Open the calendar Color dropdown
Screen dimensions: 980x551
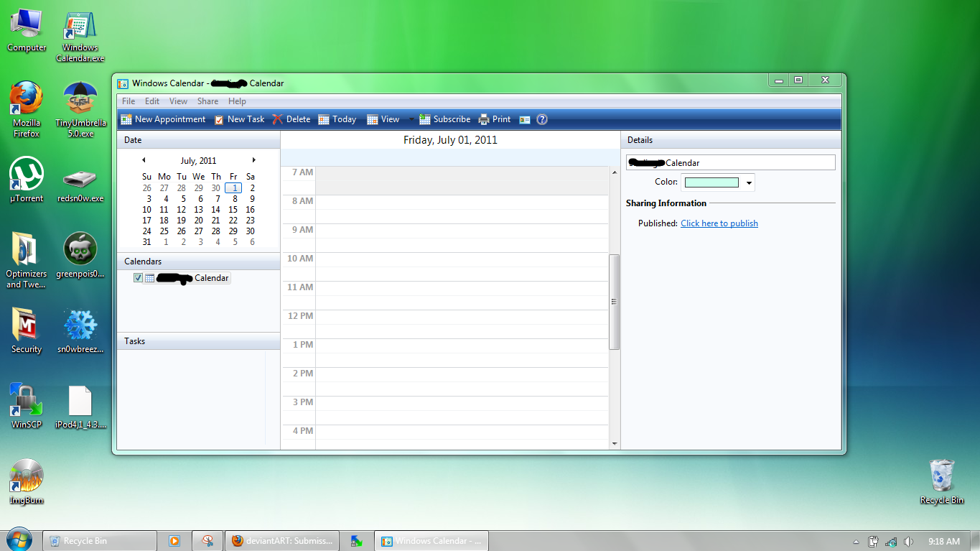pyautogui.click(x=748, y=182)
